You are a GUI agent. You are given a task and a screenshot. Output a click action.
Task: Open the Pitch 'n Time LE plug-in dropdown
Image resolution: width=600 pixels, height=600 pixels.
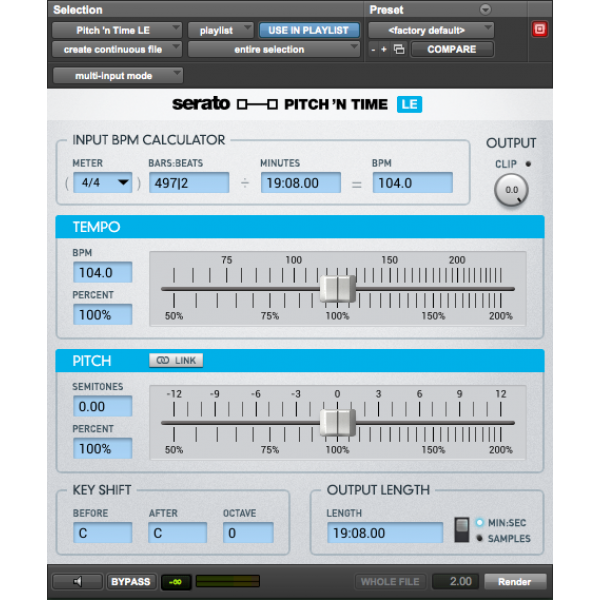pyautogui.click(x=117, y=30)
